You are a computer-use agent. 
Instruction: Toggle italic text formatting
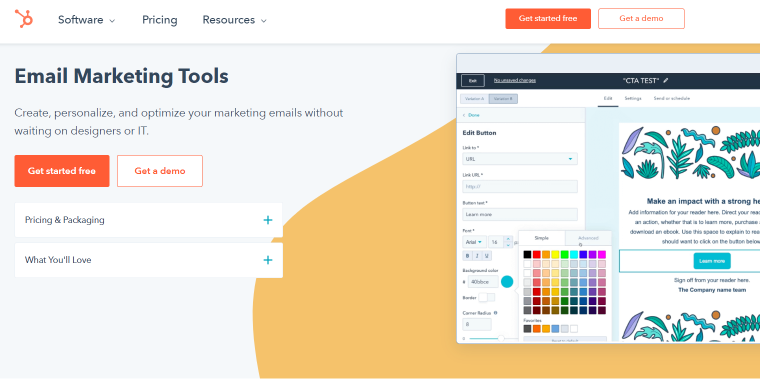(477, 256)
